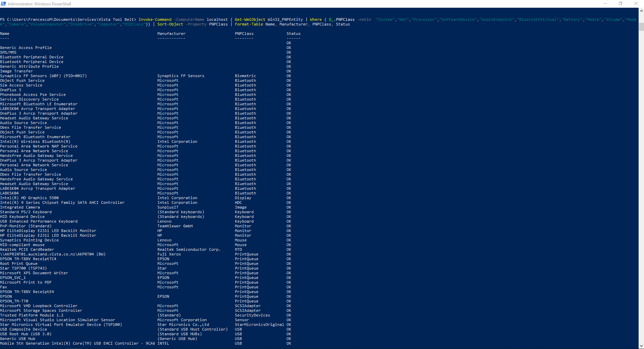This screenshot has width=644, height=349.
Task: Click 'Synaptics Pointing Device' entry
Action: pos(29,240)
